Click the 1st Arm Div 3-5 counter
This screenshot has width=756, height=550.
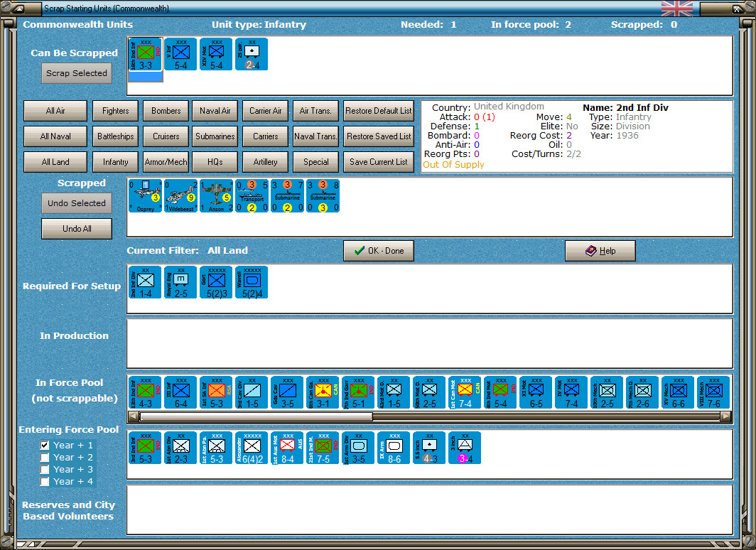click(x=358, y=448)
